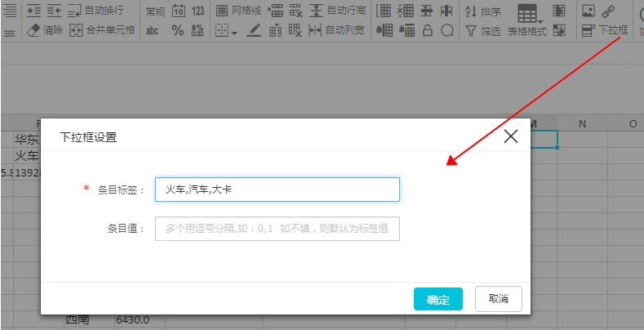This screenshot has height=330, width=644.
Task: Click the cell containing 西南
Action: click(x=89, y=319)
